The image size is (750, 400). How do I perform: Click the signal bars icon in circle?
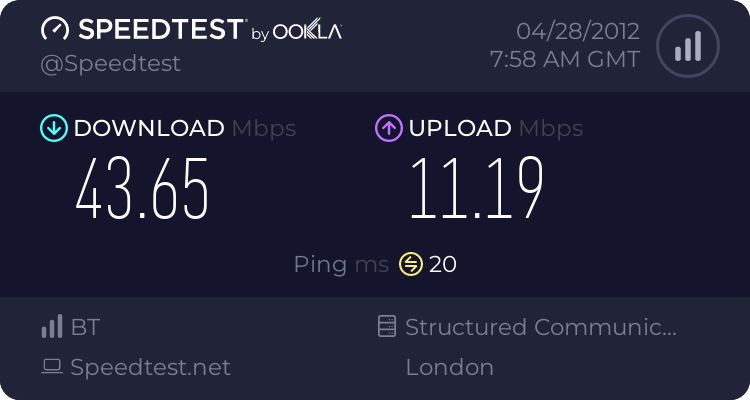[x=686, y=46]
